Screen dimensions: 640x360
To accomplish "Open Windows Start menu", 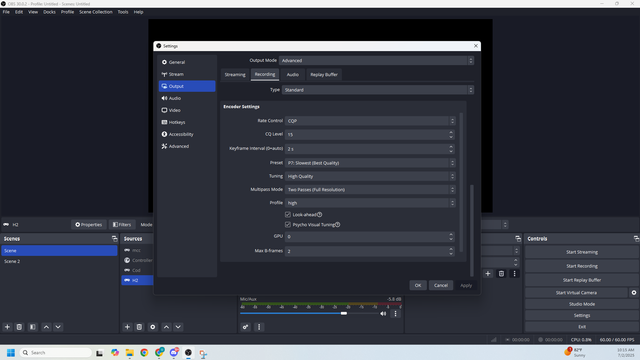I will [x=11, y=353].
